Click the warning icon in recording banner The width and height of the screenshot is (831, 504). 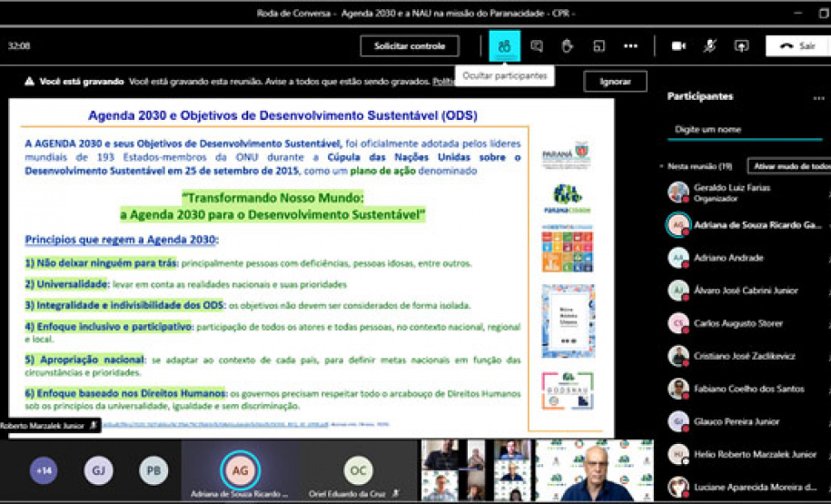[x=29, y=81]
